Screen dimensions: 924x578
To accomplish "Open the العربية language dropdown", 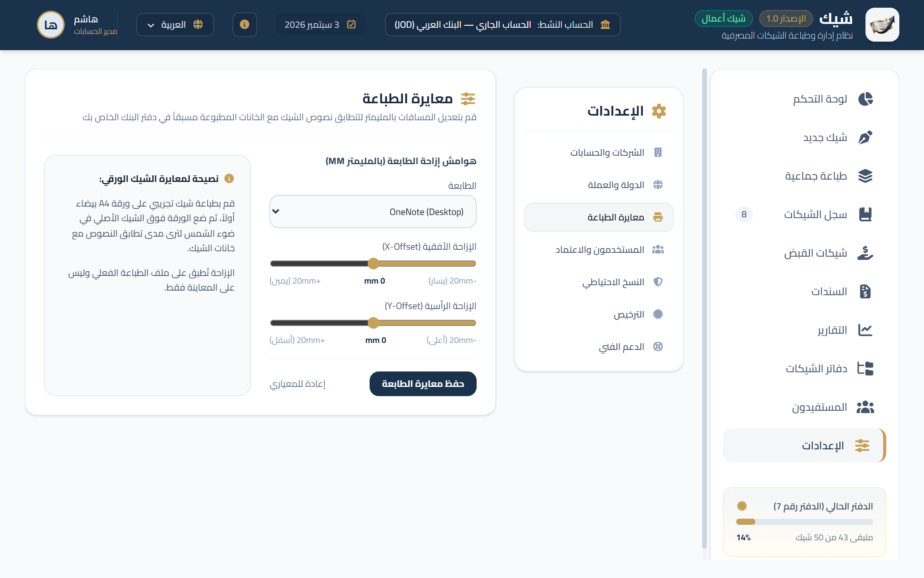I will (175, 25).
